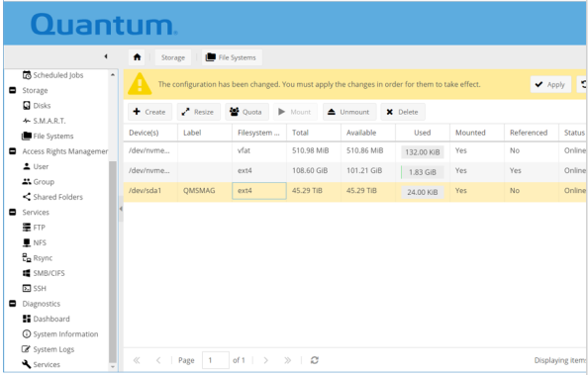This screenshot has width=588, height=375.
Task: Open SMB/CIFS service settings
Action: (x=44, y=273)
